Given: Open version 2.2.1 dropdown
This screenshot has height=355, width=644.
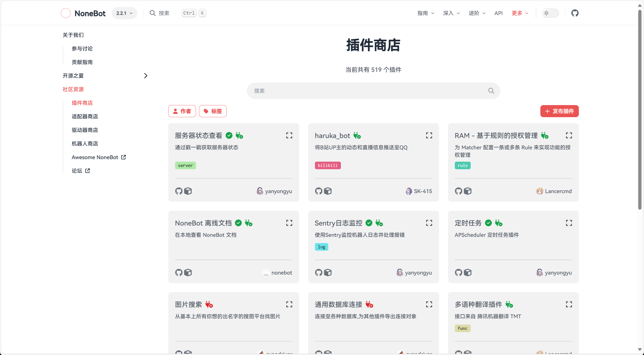Looking at the screenshot, I should [x=125, y=13].
